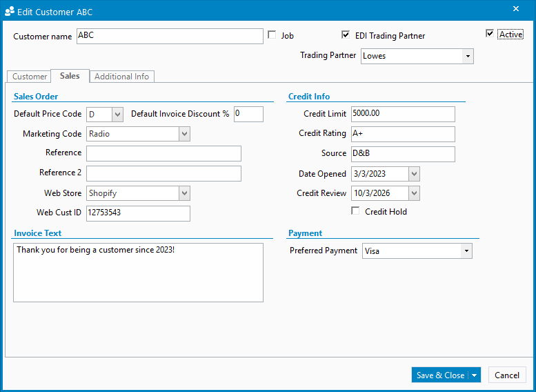Open the Trading Partner dropdown
This screenshot has height=392, width=536.
coord(468,56)
